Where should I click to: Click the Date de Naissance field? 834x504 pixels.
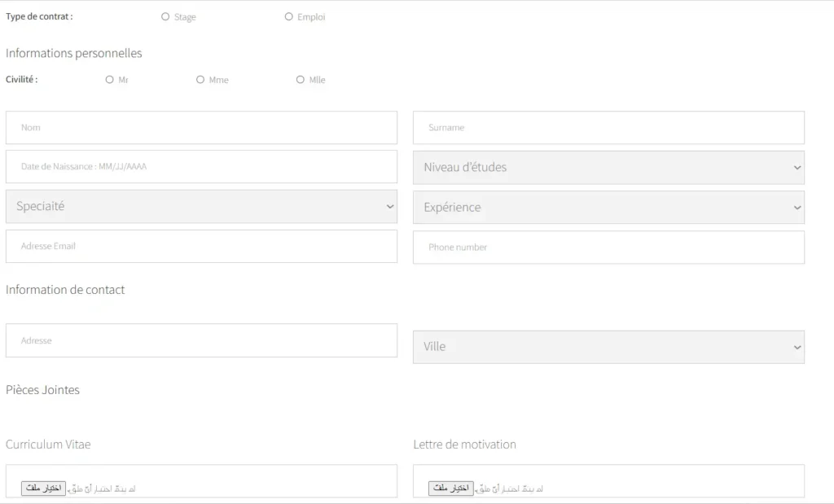click(201, 167)
